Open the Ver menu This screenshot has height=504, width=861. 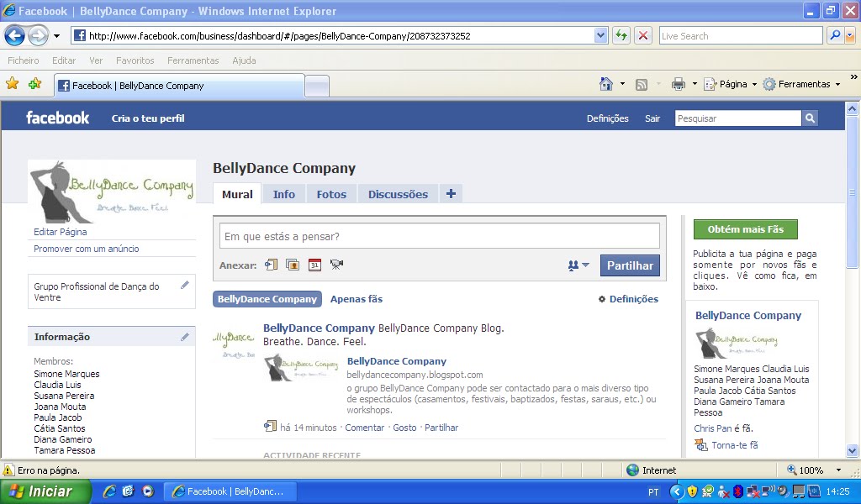point(96,60)
